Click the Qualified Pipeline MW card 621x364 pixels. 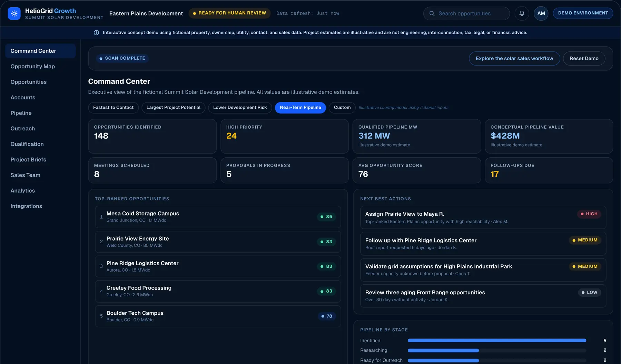coord(416,136)
